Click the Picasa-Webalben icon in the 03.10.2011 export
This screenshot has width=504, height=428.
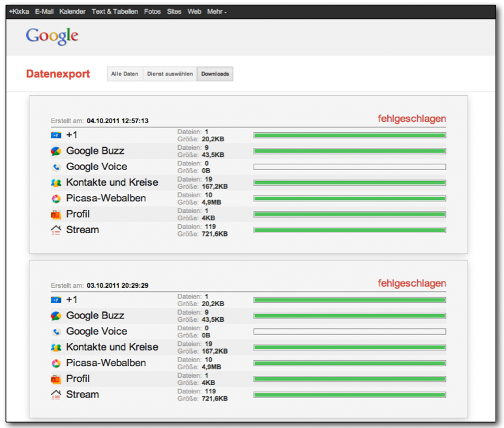56,363
